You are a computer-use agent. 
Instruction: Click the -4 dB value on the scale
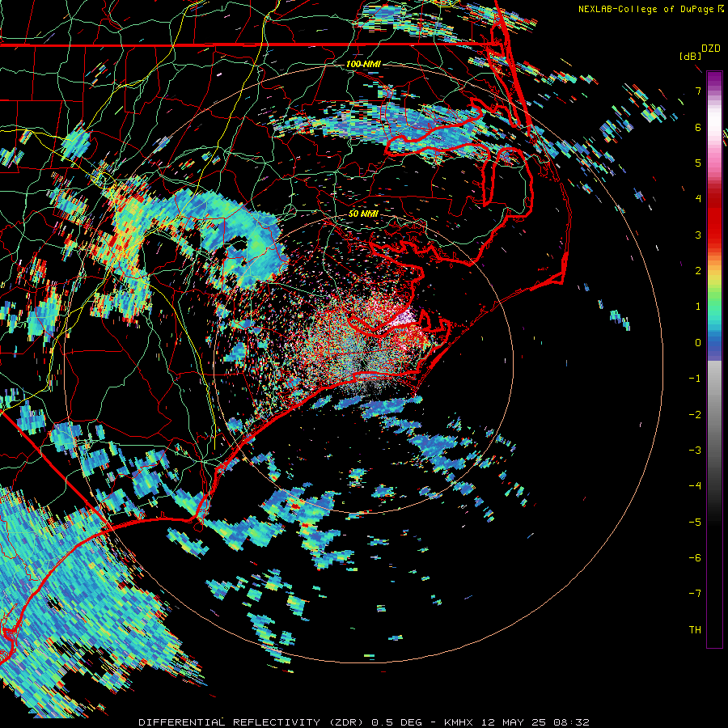point(695,486)
